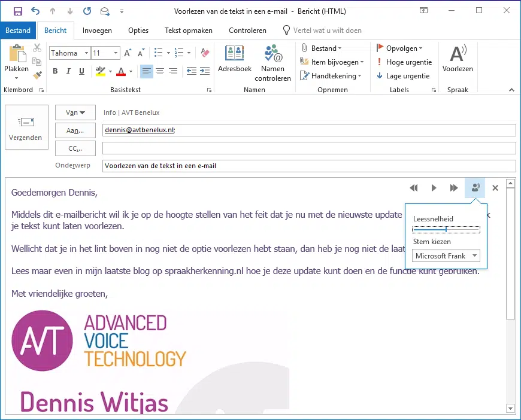The image size is (521, 420).
Task: Toggle Lage urgentie importance option
Action: [404, 76]
